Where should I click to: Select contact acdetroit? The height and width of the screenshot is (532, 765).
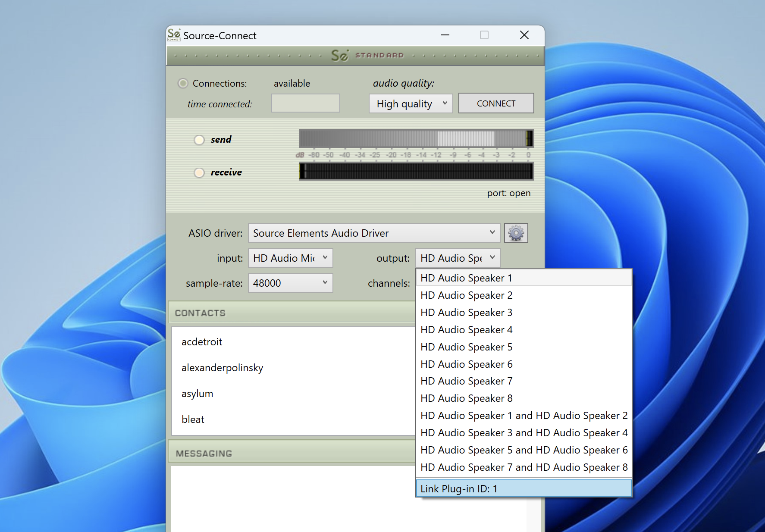pyautogui.click(x=202, y=342)
